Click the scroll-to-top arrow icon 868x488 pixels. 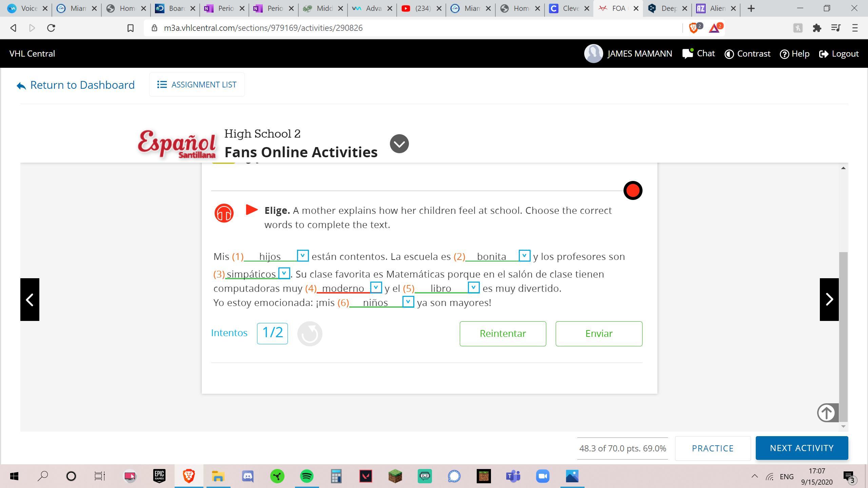coord(827,412)
